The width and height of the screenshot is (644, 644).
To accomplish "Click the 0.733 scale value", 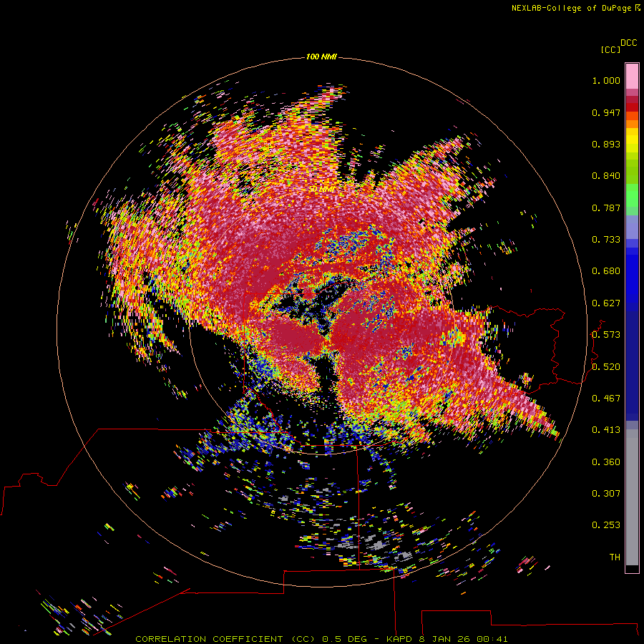I will [x=606, y=240].
